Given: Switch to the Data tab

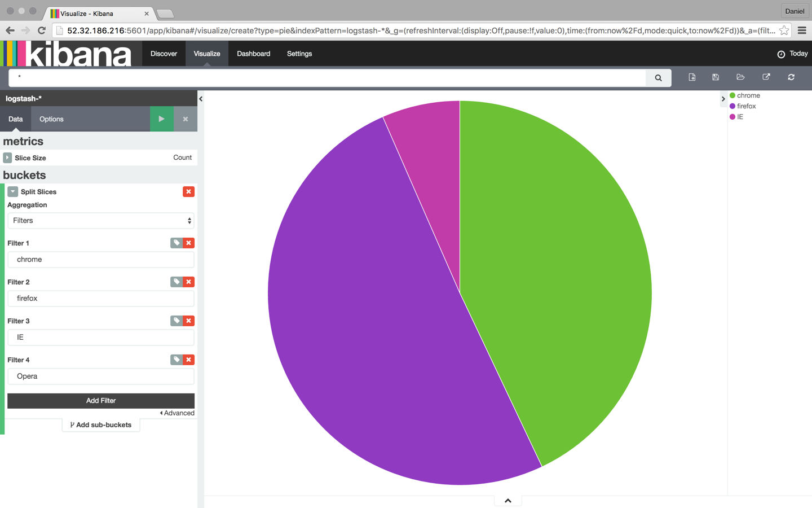Looking at the screenshot, I should point(16,119).
